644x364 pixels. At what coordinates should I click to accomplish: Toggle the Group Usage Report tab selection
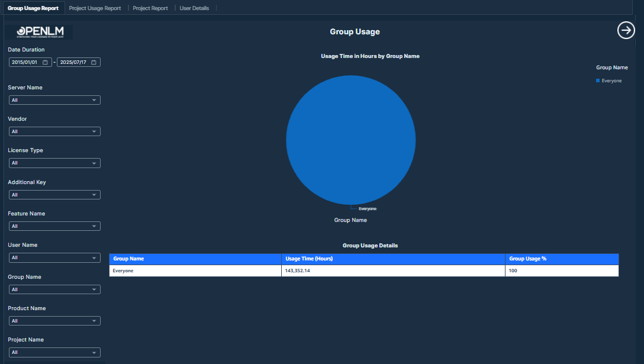pos(33,8)
